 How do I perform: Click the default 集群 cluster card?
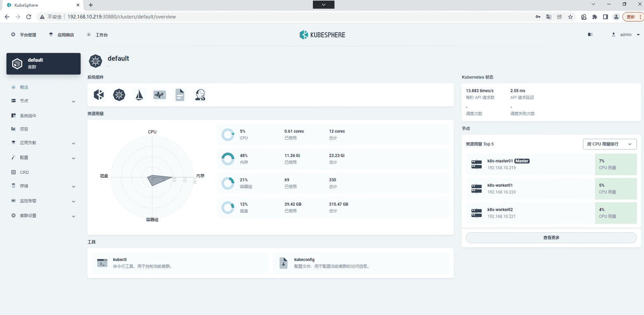pos(43,64)
